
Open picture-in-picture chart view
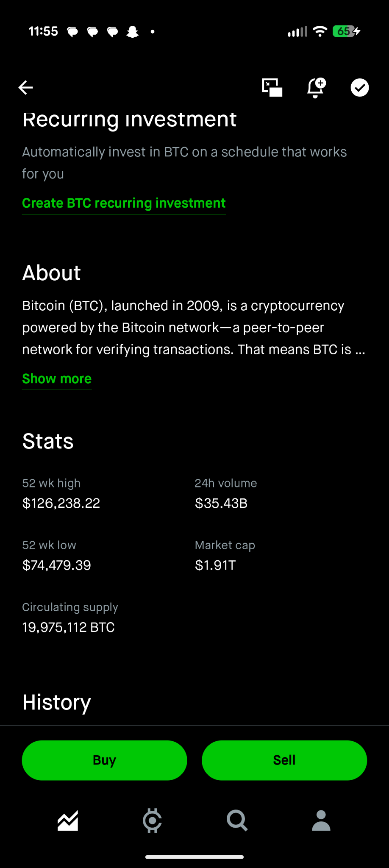pyautogui.click(x=272, y=87)
